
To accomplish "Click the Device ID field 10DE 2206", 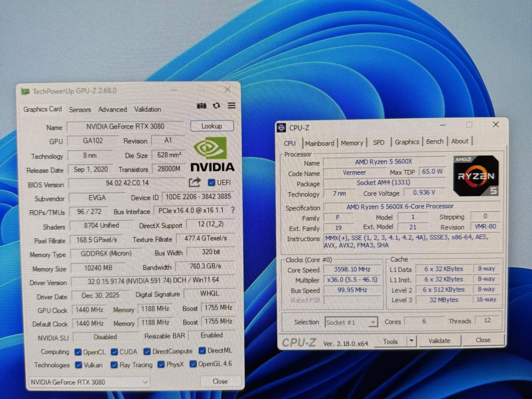I will pos(198,196).
